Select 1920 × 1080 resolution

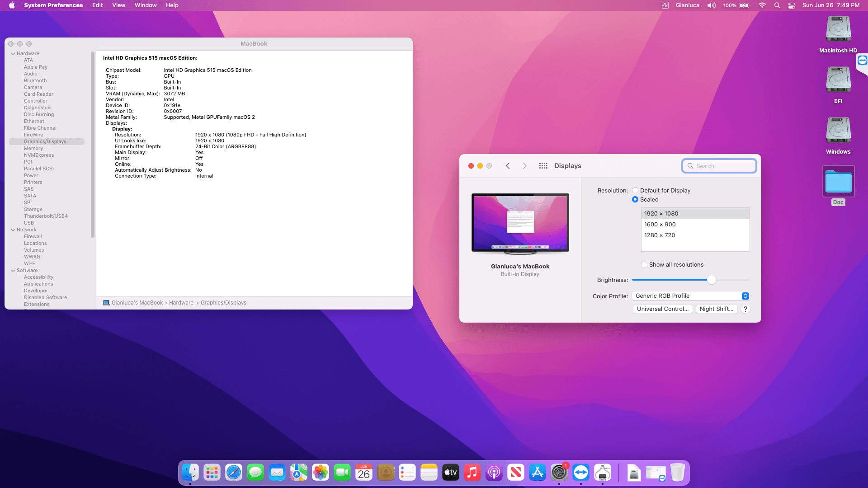click(695, 214)
